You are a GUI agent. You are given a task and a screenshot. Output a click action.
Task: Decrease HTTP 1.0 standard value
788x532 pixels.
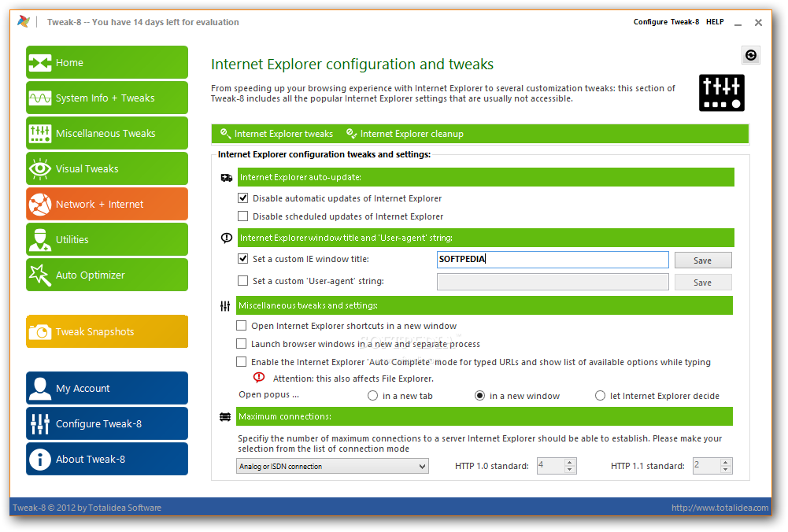pos(569,470)
